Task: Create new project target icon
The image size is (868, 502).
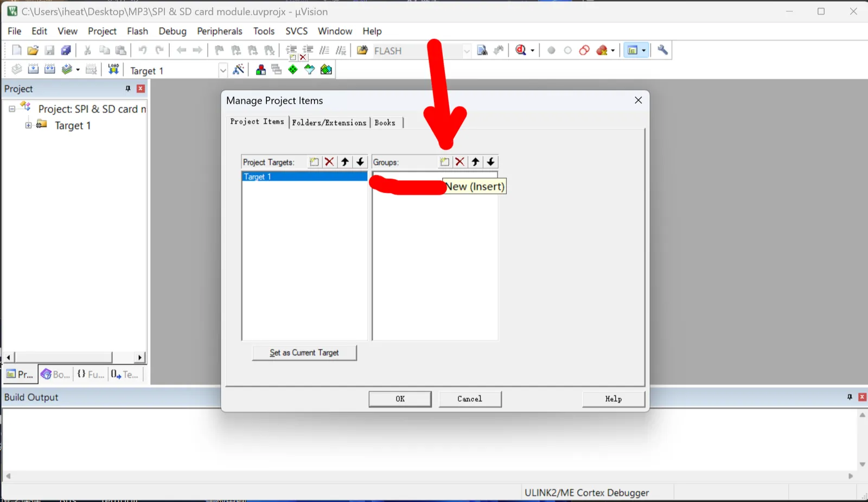Action: click(x=314, y=162)
